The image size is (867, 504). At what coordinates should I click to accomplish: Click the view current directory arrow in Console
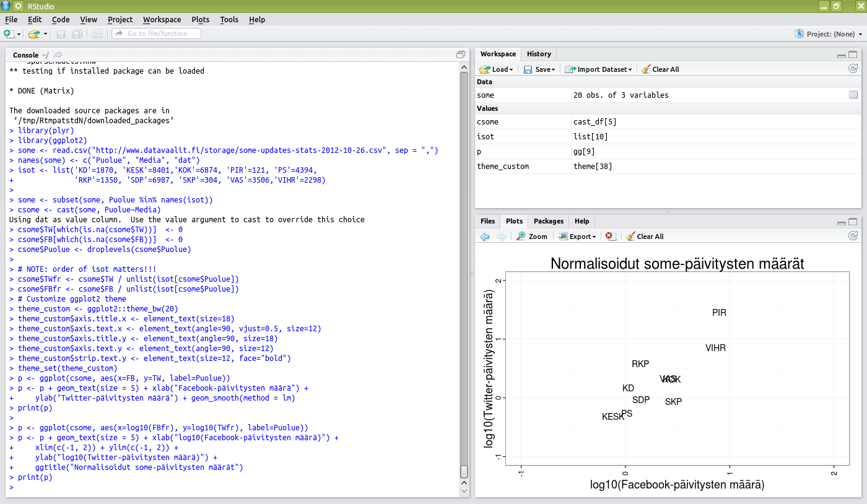point(58,55)
